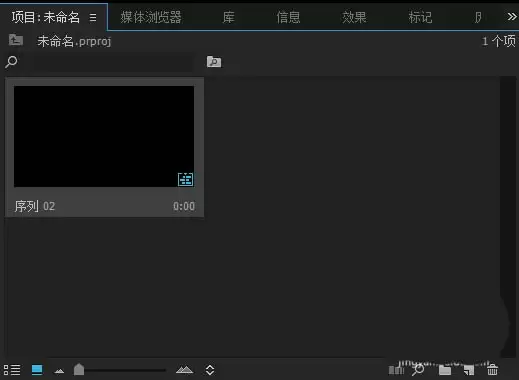
Task: Click Automate to Sequence icon
Action: 396,369
